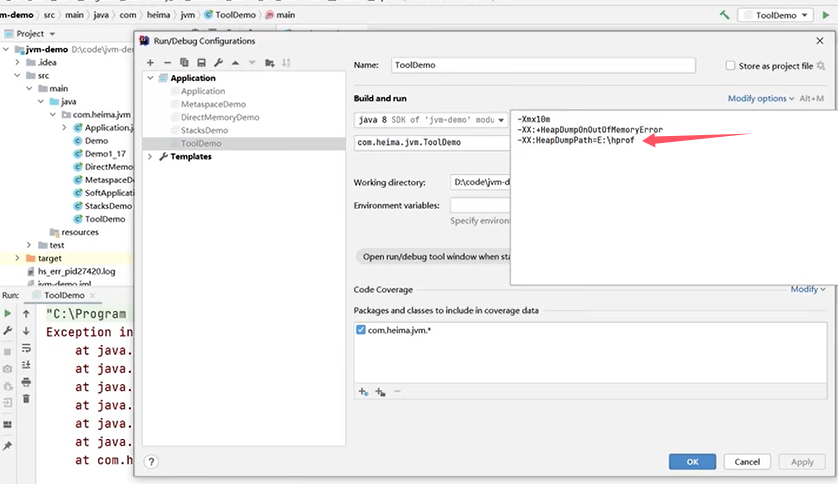The height and width of the screenshot is (484, 838).
Task: Sort configurations alphabetically
Action: (x=286, y=63)
